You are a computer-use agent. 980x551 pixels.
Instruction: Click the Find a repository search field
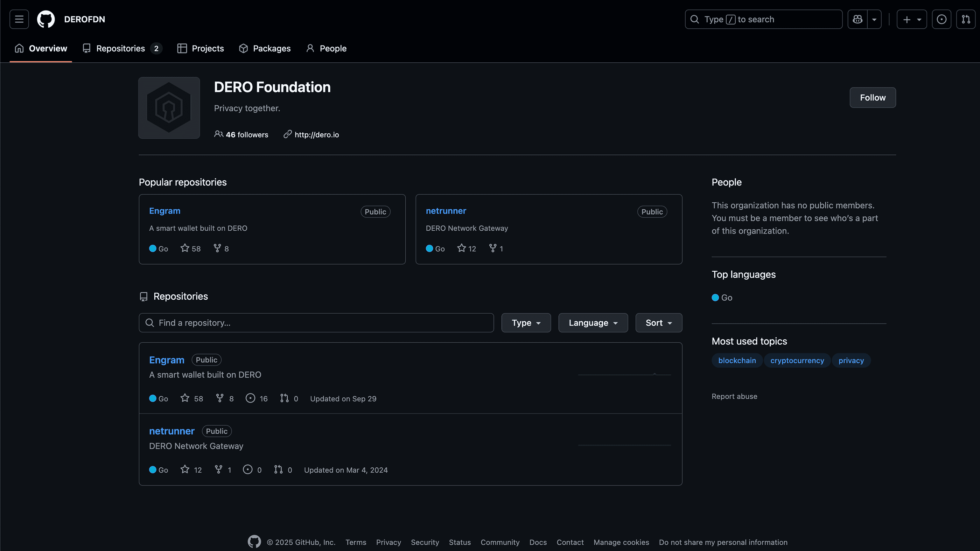(316, 323)
